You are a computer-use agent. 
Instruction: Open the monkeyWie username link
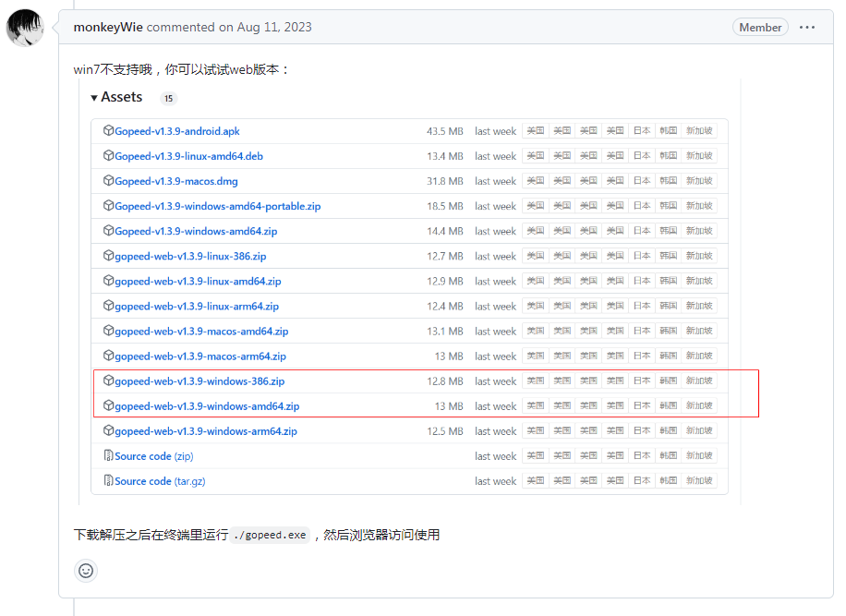[108, 27]
